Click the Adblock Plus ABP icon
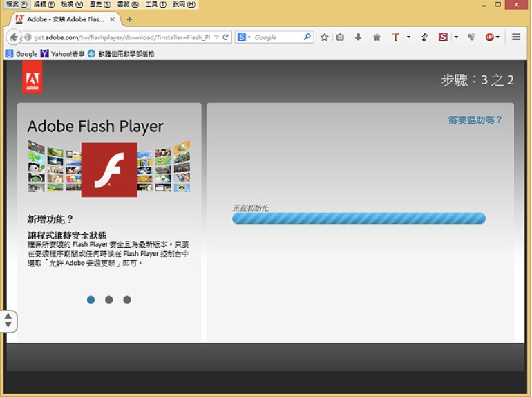The height and width of the screenshot is (397, 532). point(490,37)
